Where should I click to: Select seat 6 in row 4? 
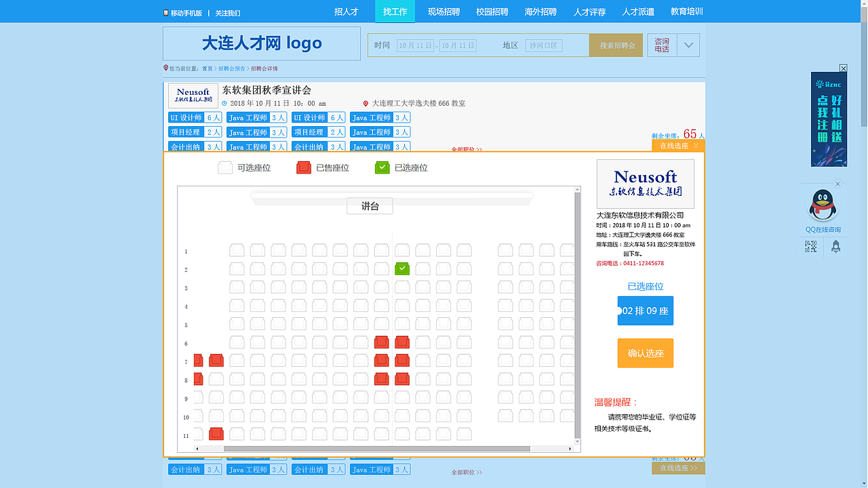(340, 305)
